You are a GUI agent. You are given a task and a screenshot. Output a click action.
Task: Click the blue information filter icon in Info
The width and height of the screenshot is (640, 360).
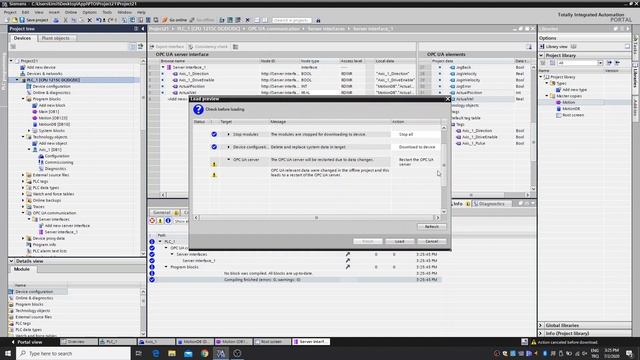tap(168, 221)
